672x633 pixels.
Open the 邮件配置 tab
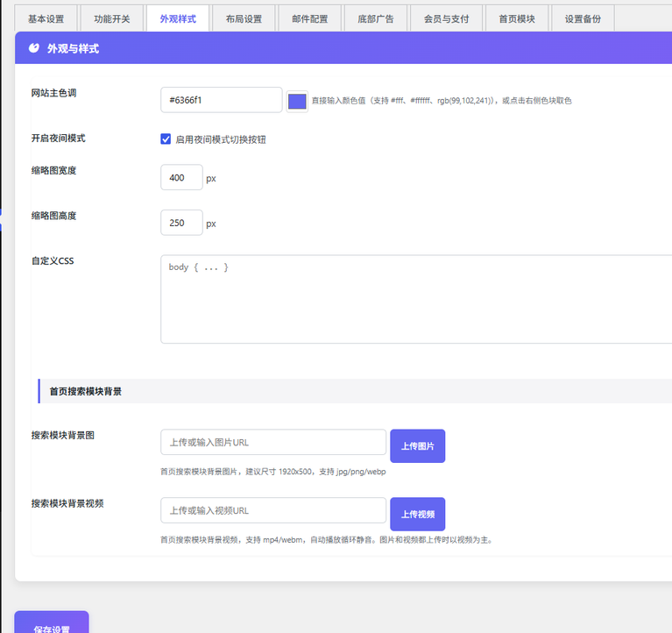[310, 19]
